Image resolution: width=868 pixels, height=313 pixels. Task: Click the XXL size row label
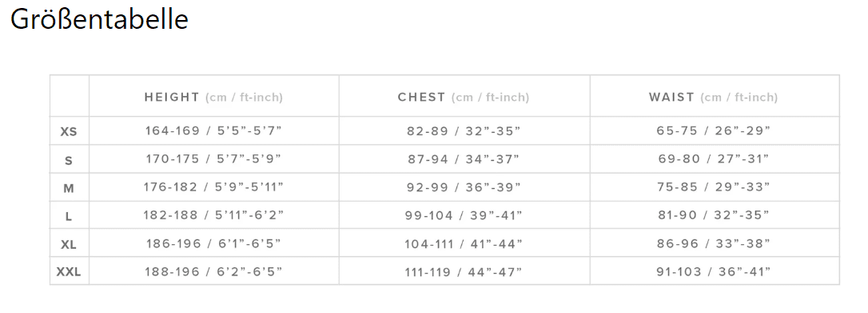[69, 272]
